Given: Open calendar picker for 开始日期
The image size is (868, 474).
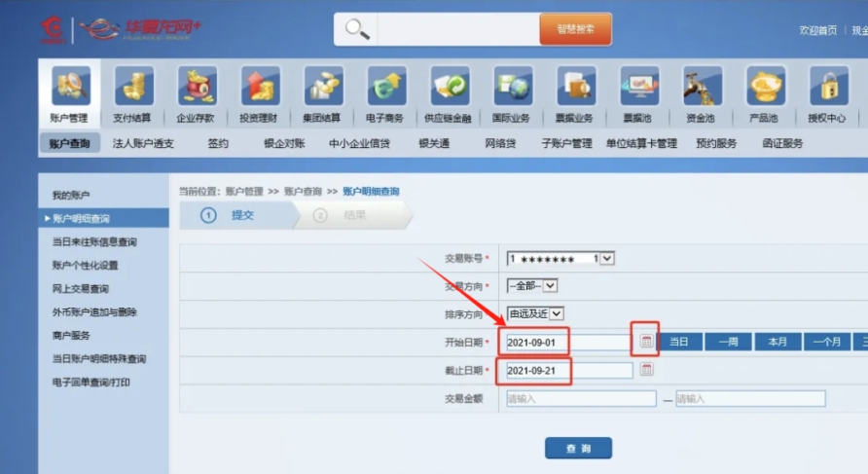Looking at the screenshot, I should [x=646, y=341].
